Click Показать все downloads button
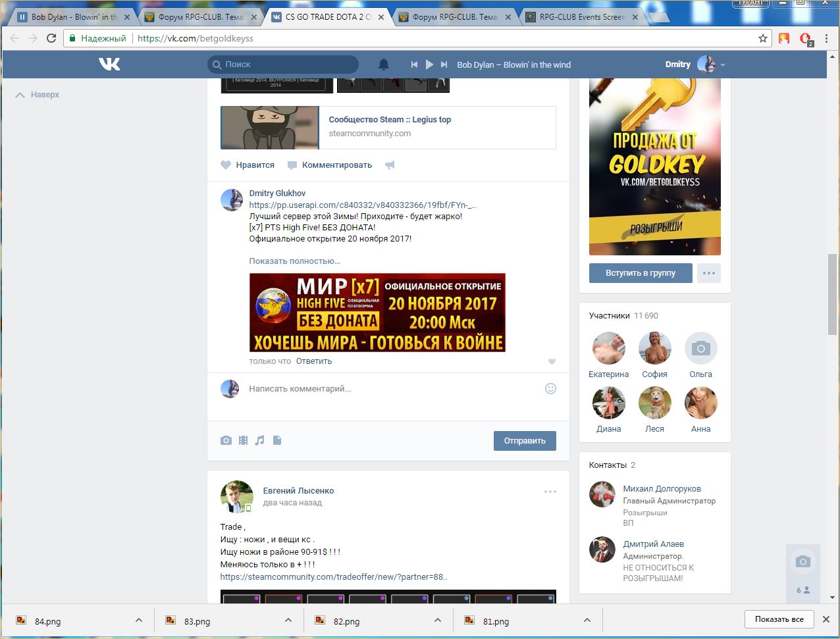Screen dimensions: 840x639 (779, 619)
